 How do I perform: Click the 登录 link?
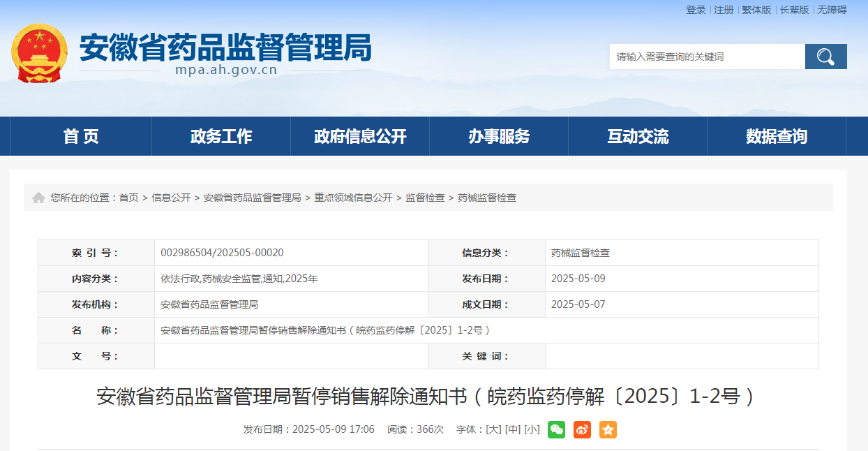[x=696, y=10]
